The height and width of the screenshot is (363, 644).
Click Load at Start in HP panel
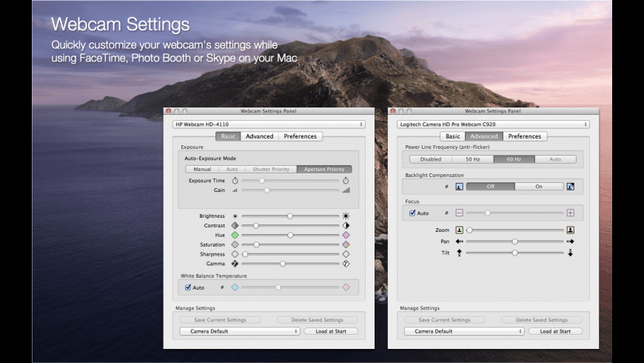coord(330,331)
